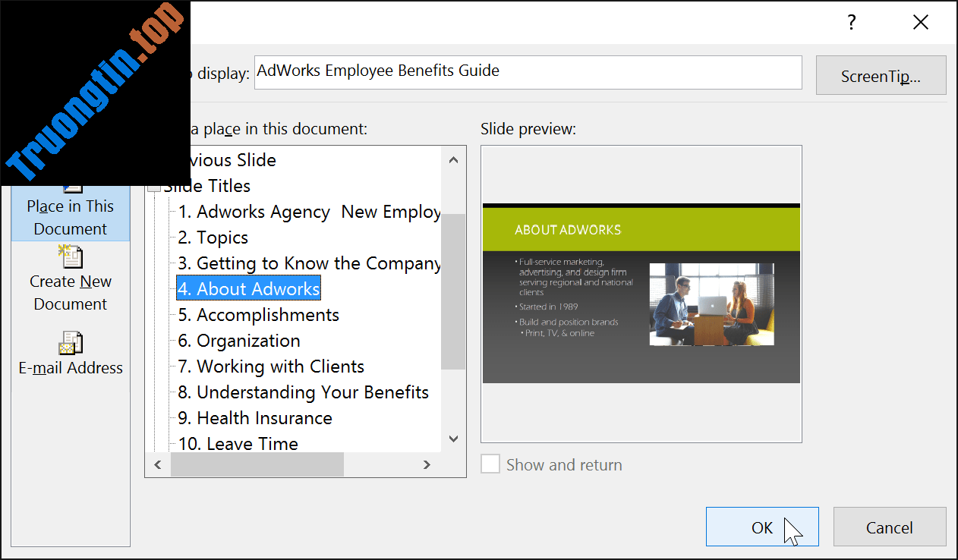
Task: Select the Create New Document option
Action: pos(71,281)
